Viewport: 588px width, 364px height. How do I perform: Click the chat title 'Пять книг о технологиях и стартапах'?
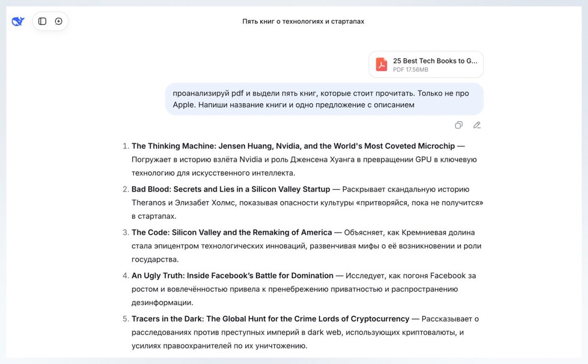tap(303, 21)
